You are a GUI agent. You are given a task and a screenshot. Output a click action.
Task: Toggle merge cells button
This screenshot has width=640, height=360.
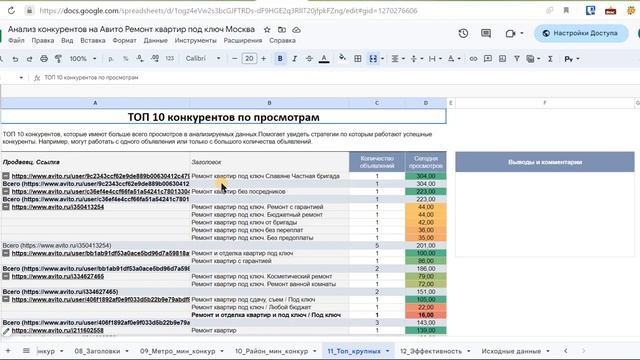[x=373, y=59]
